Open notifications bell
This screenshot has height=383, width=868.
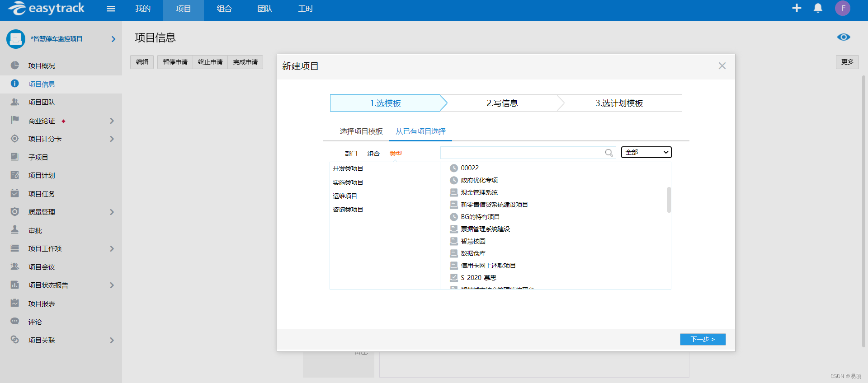pos(818,8)
